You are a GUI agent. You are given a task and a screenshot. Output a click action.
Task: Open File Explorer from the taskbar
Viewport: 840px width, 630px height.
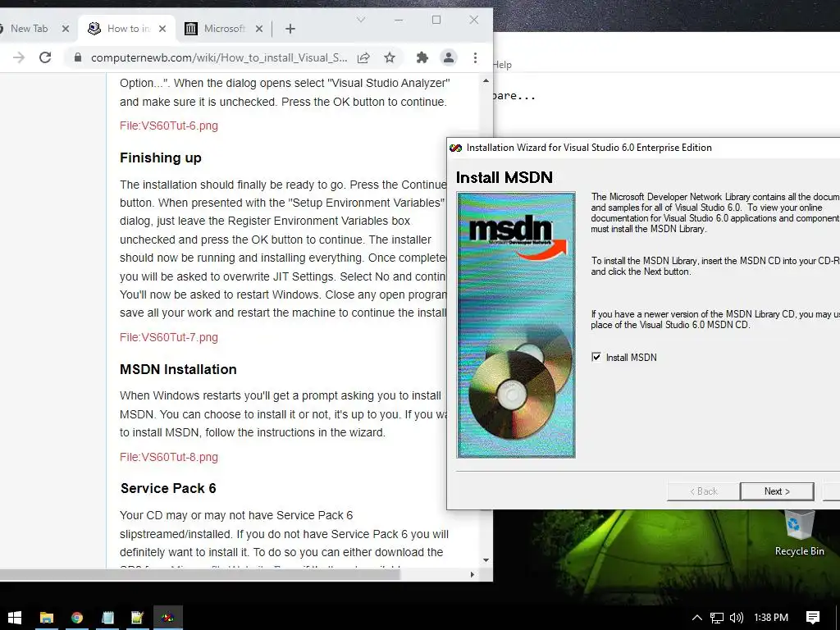47,618
